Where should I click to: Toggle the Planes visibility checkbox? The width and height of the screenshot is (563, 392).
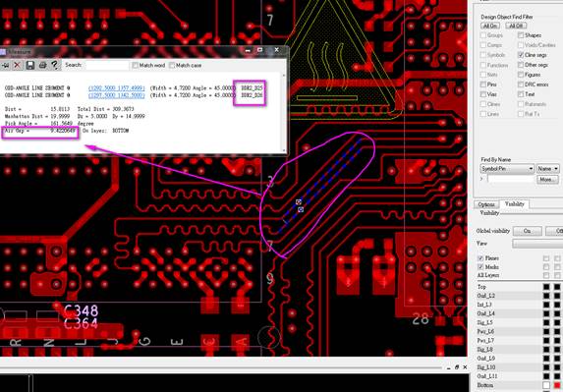tap(480, 258)
